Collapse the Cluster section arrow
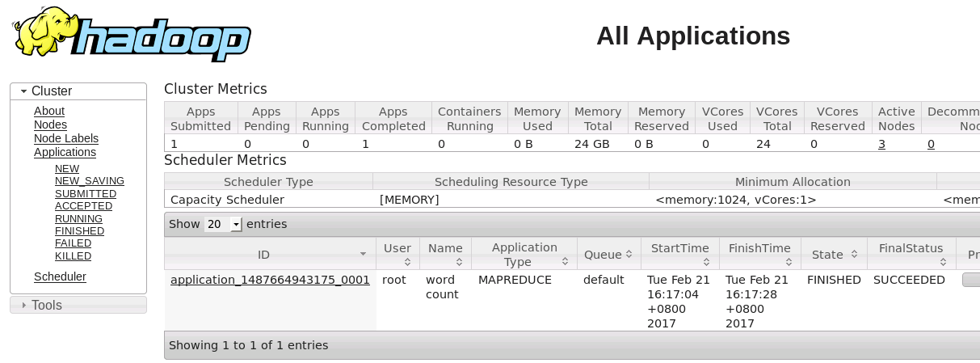This screenshot has height=363, width=980. click(23, 91)
